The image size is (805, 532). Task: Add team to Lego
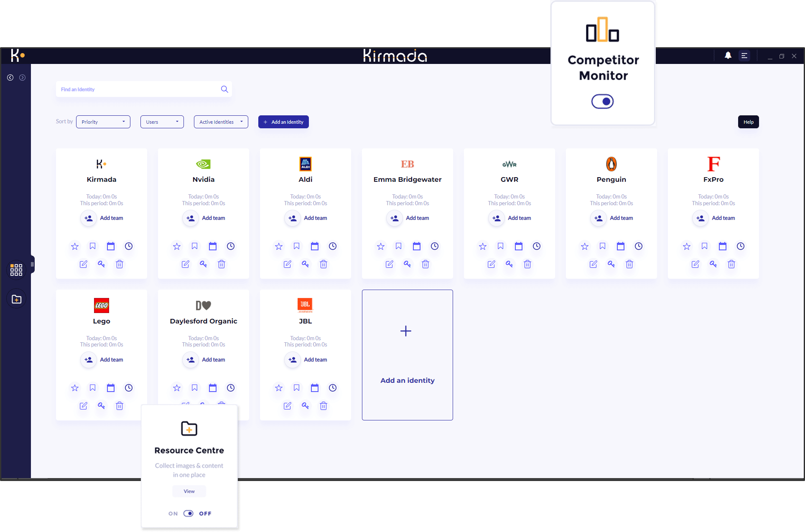[102, 360]
